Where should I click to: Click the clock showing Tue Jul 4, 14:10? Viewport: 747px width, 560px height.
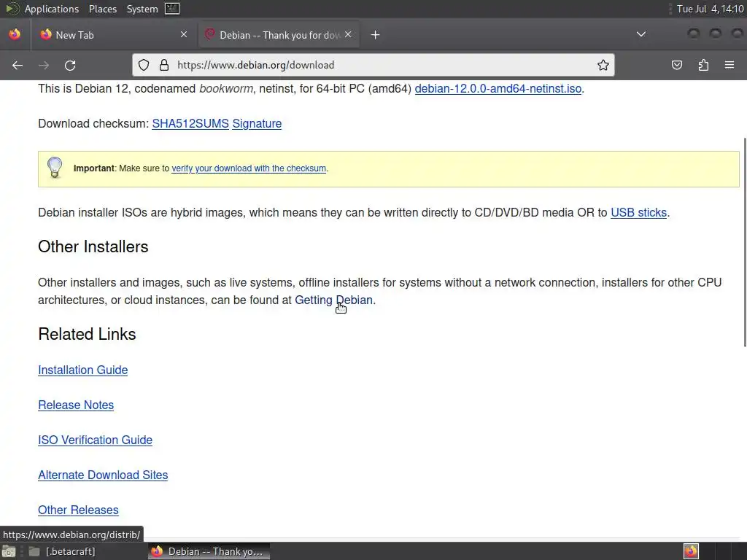coord(711,9)
